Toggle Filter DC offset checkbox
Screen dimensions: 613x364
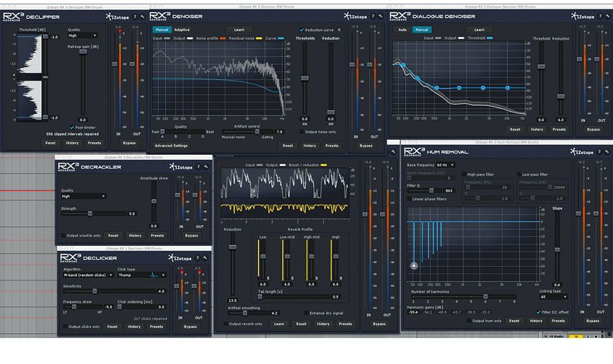tap(538, 312)
